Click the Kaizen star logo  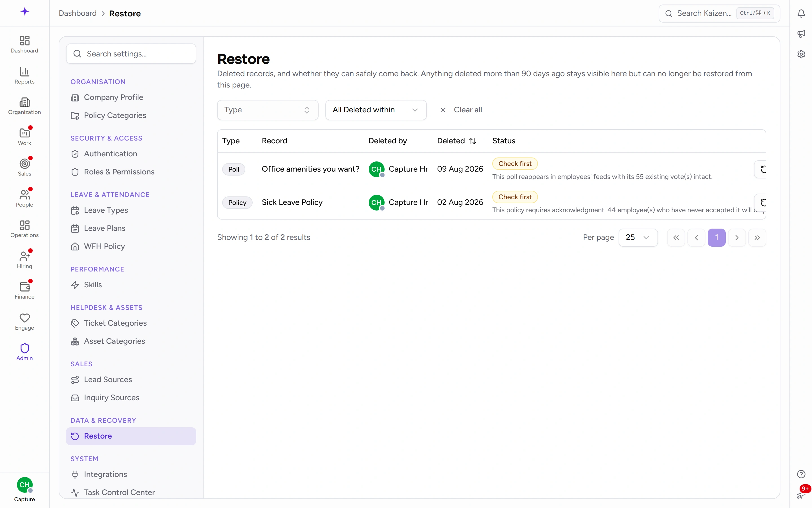pyautogui.click(x=25, y=12)
